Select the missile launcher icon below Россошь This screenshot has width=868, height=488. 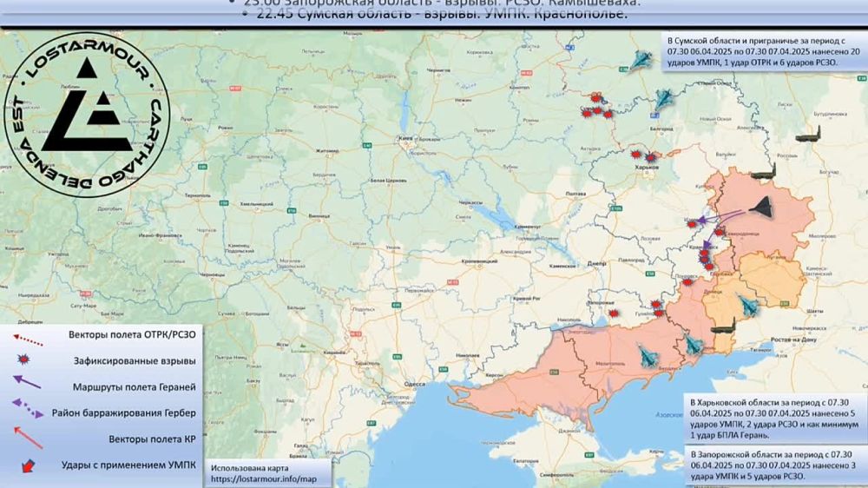point(763,172)
